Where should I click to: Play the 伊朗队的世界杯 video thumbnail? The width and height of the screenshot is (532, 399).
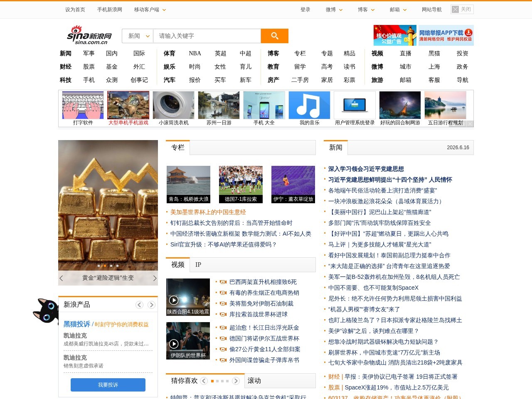[x=188, y=341]
